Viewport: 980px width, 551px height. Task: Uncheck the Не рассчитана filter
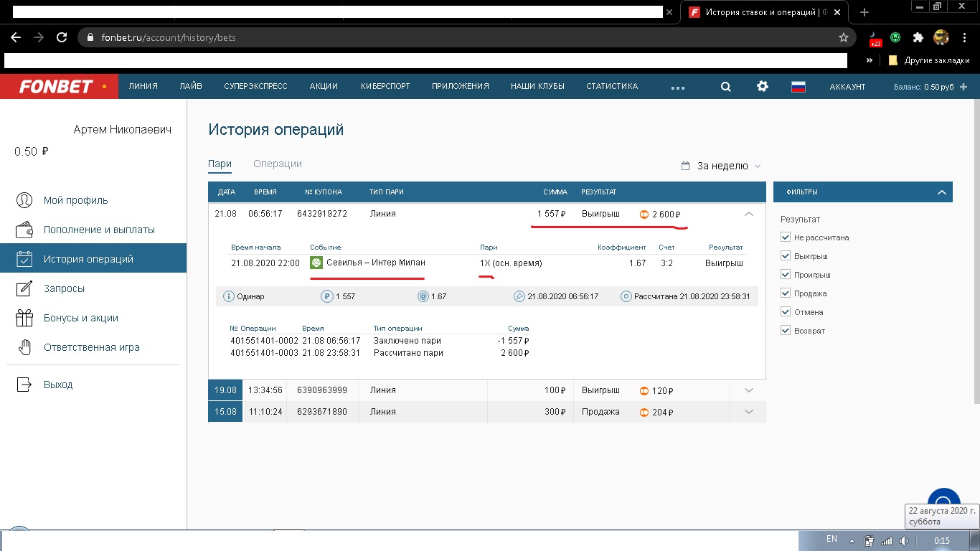786,237
